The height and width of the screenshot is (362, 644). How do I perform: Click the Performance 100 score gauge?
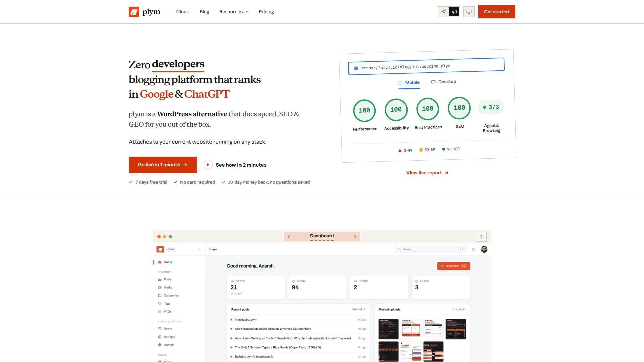click(x=364, y=110)
